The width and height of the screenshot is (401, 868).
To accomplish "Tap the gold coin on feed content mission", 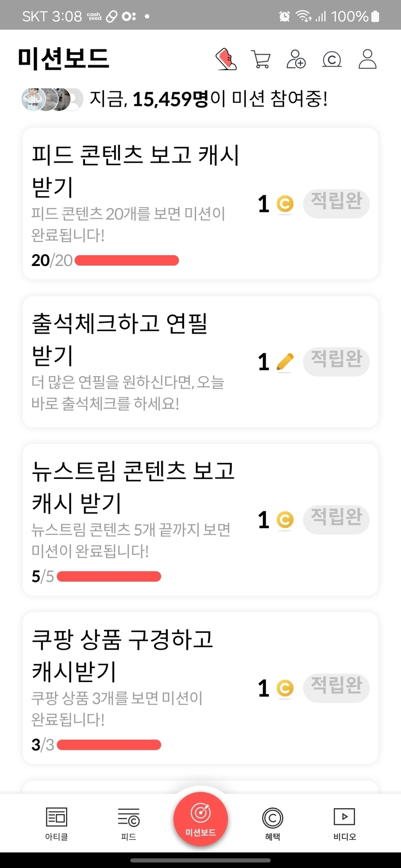I will 285,204.
